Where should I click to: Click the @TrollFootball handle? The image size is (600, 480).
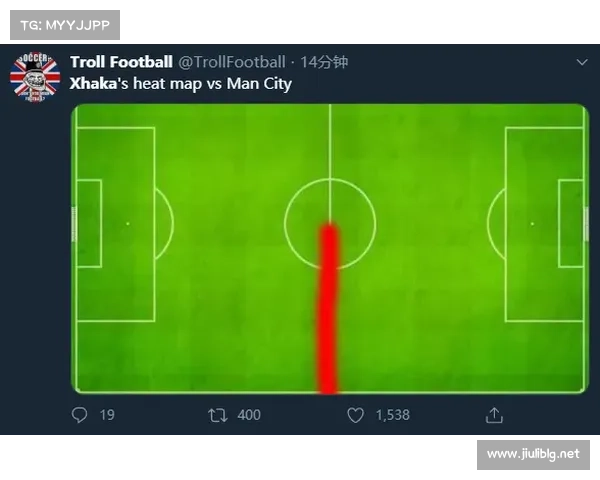(231, 62)
